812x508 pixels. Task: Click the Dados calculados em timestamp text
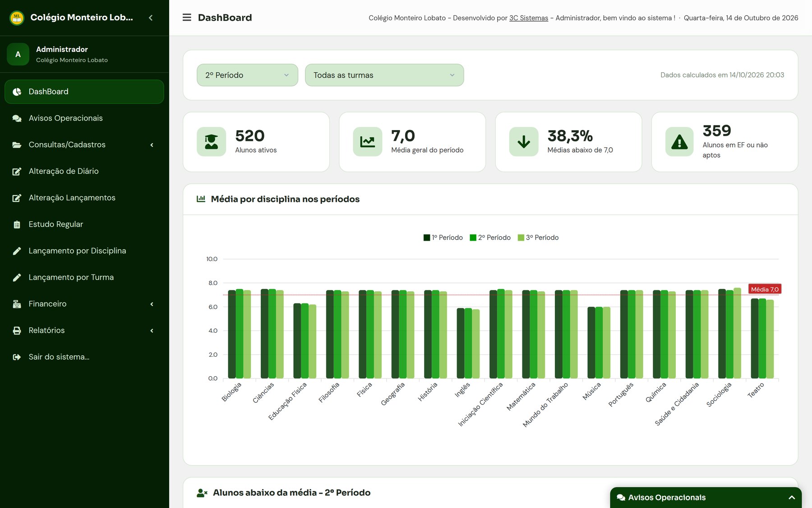(722, 75)
